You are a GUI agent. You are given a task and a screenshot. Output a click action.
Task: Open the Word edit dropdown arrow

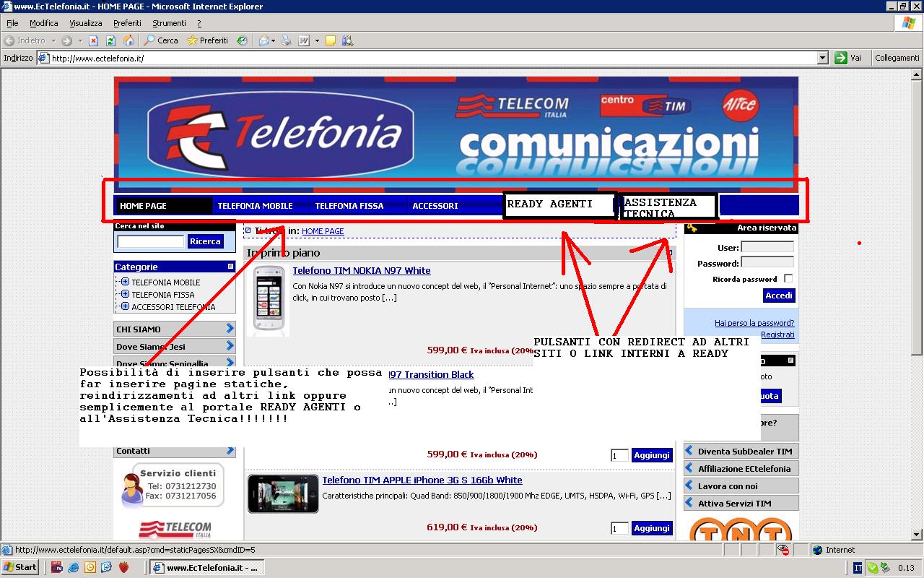click(317, 40)
